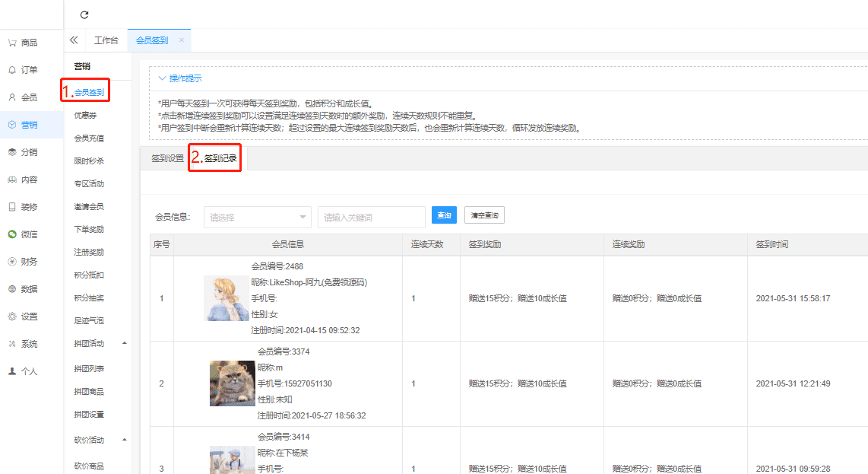
Task: Open 订单 section via bell icon
Action: click(x=12, y=70)
